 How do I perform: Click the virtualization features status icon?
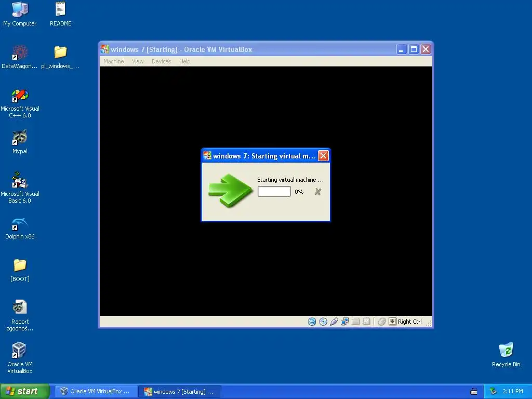366,321
